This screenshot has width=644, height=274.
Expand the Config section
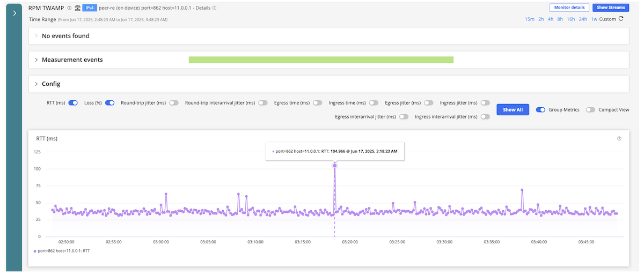[x=328, y=84]
